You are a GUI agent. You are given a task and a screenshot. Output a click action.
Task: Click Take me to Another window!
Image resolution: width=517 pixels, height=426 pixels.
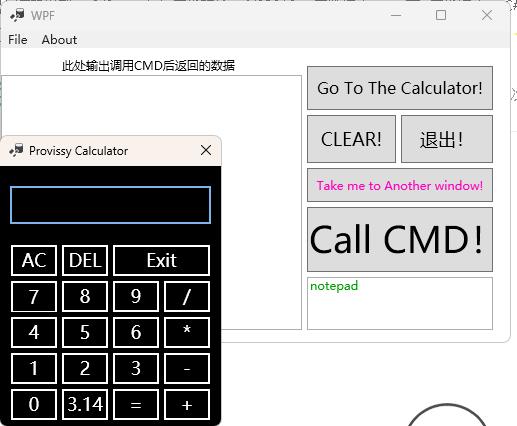click(x=400, y=185)
